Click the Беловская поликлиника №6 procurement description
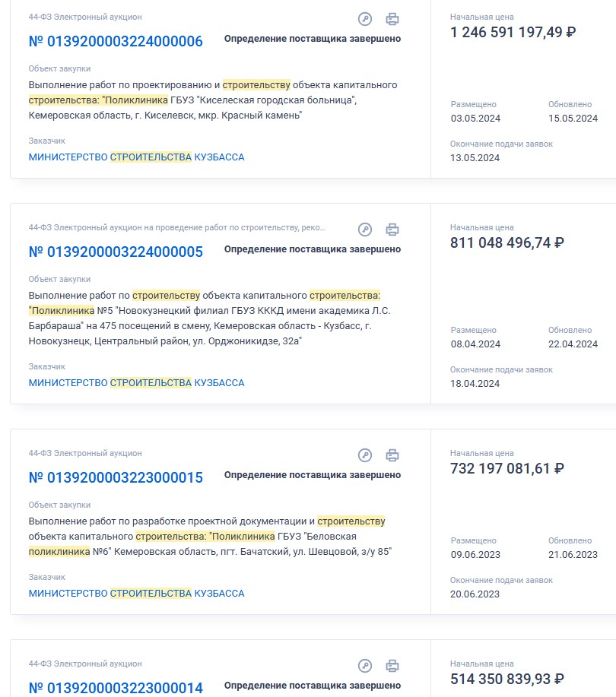The width and height of the screenshot is (616, 697). pyautogui.click(x=210, y=537)
